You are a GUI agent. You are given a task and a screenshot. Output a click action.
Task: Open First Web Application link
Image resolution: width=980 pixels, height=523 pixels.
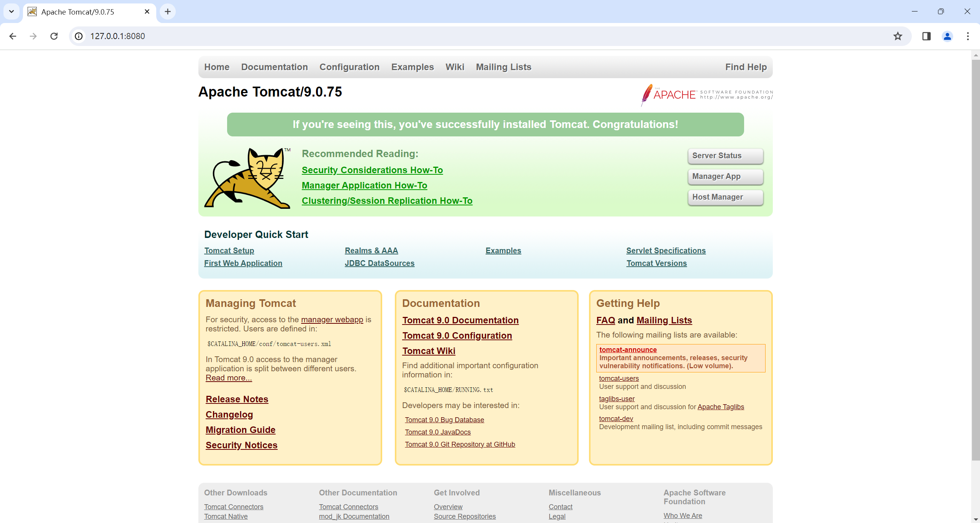(243, 263)
